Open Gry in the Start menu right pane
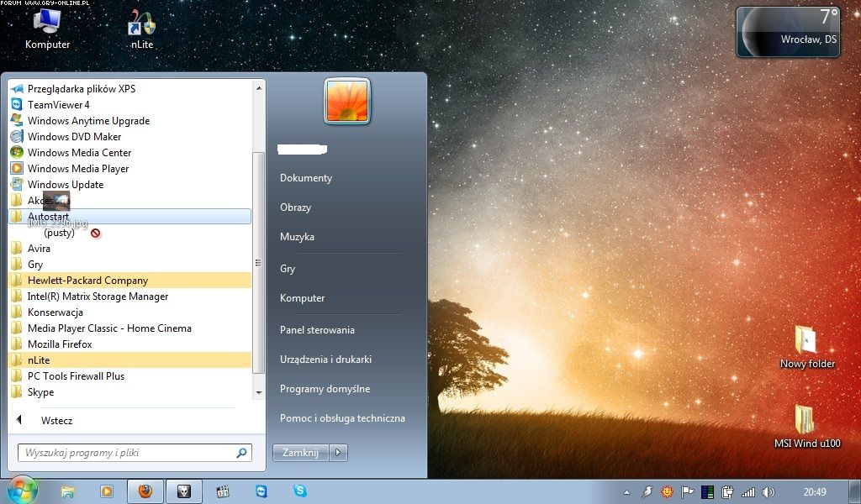 (288, 269)
